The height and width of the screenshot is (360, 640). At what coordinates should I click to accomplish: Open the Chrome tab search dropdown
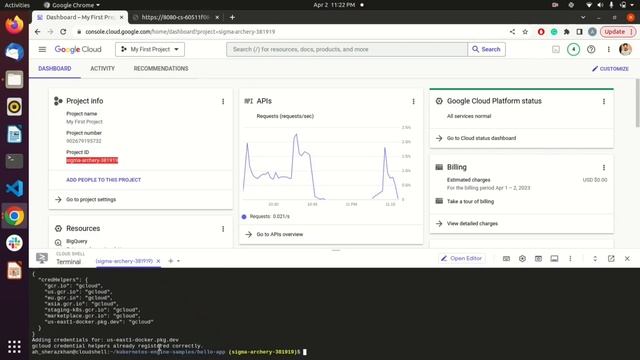[583, 17]
